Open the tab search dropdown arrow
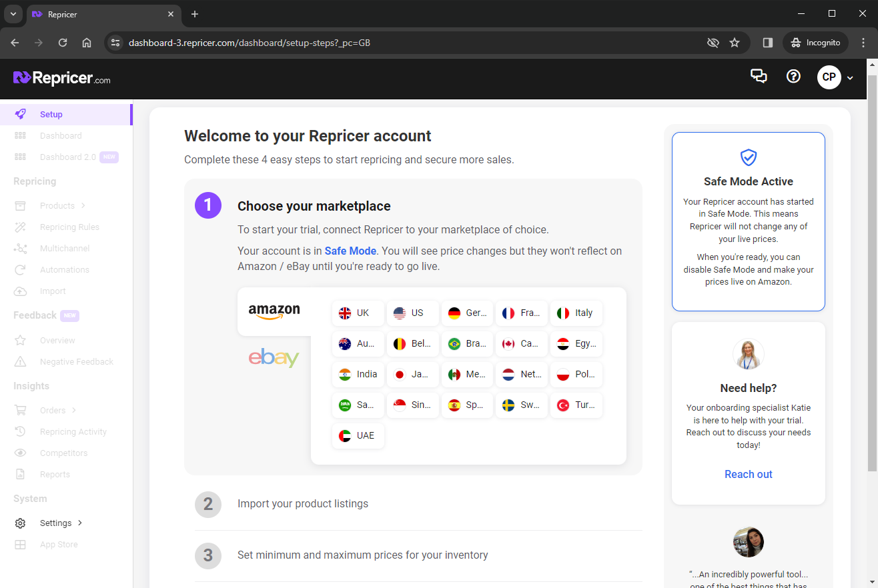This screenshot has width=878, height=588. pyautogui.click(x=13, y=14)
